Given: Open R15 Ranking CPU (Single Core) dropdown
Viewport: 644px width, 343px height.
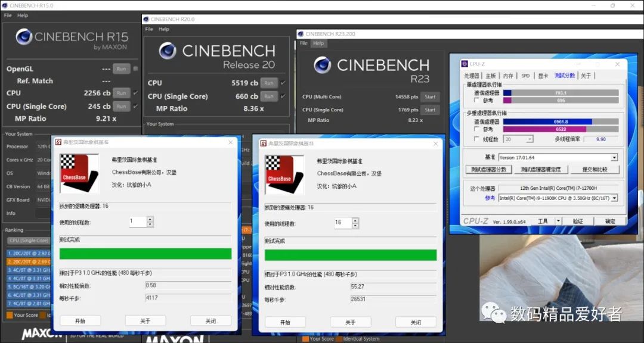Looking at the screenshot, I should click(30, 241).
